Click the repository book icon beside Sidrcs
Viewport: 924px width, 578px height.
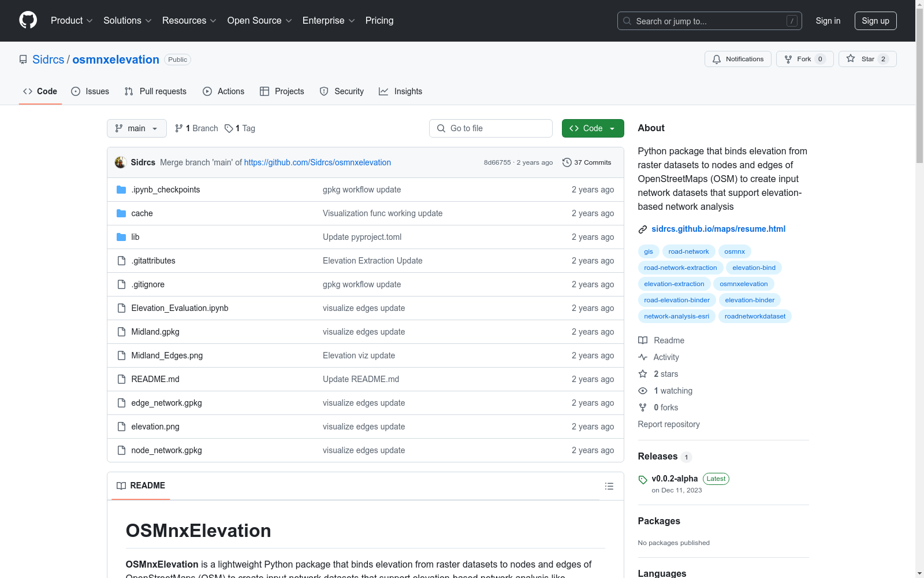click(x=23, y=60)
